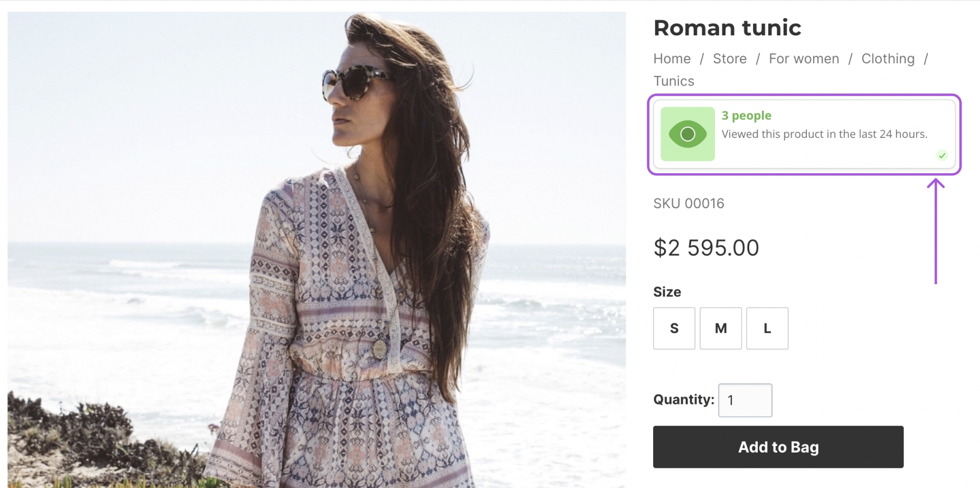Viewport: 980px width, 488px height.
Task: Open Clothing breadcrumb category
Action: [x=888, y=59]
